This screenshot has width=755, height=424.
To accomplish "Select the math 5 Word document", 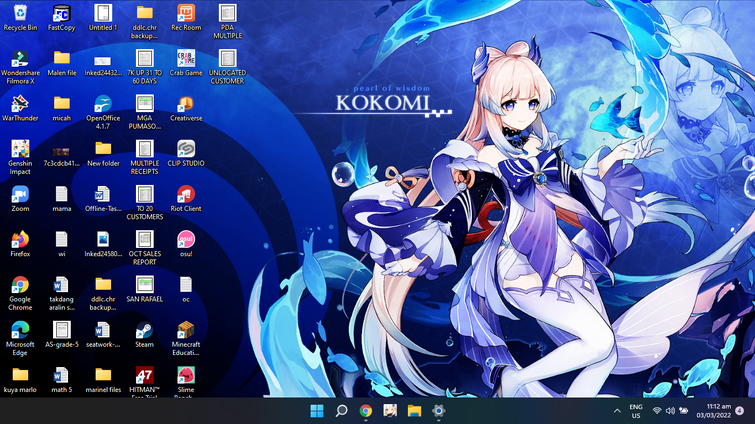I will pos(62,380).
